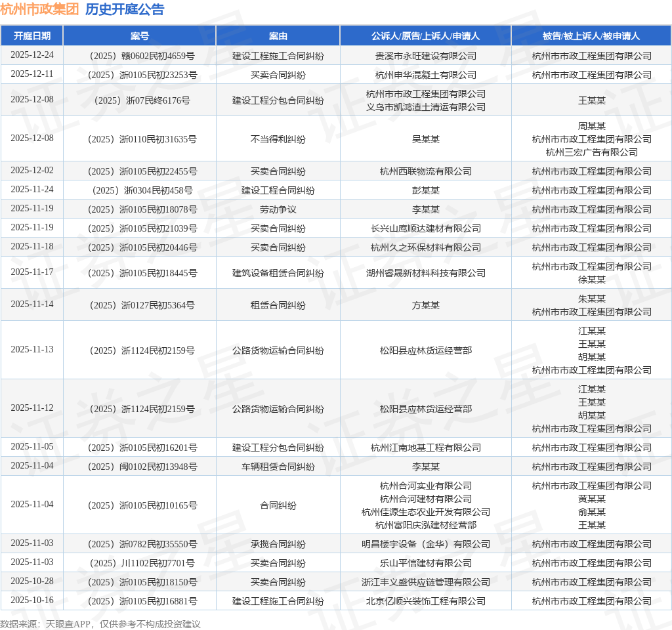
Task: Click the 历史开庭公告 heading
Action: 125,9
